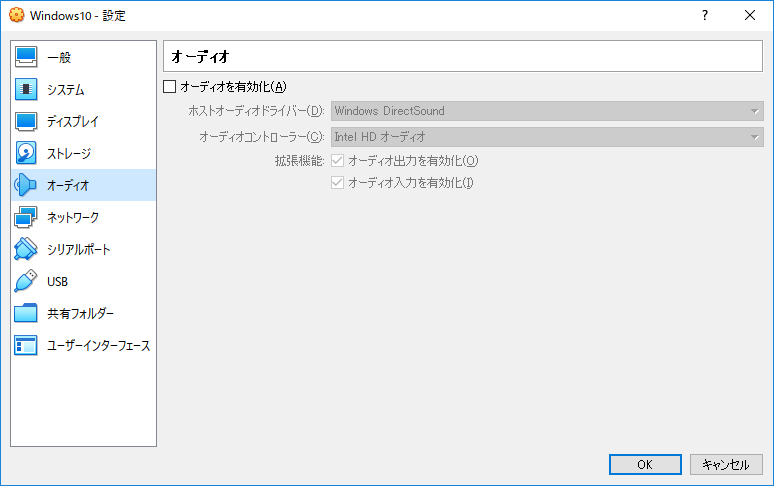Screen dimensions: 774x486
Task: Select the システム chip icon
Action: tap(26, 89)
